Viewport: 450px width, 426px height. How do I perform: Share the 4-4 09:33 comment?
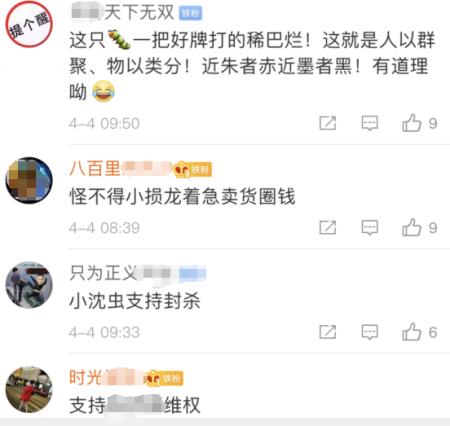pos(328,332)
